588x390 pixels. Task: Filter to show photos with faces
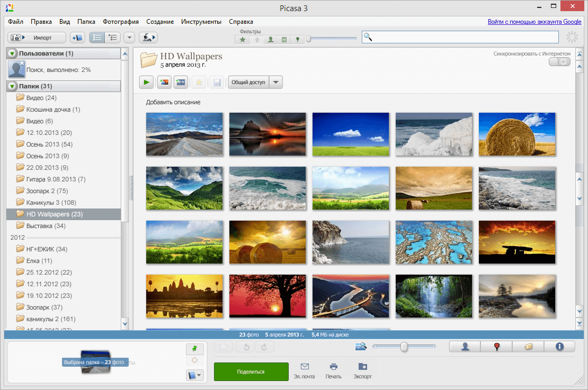click(x=270, y=39)
